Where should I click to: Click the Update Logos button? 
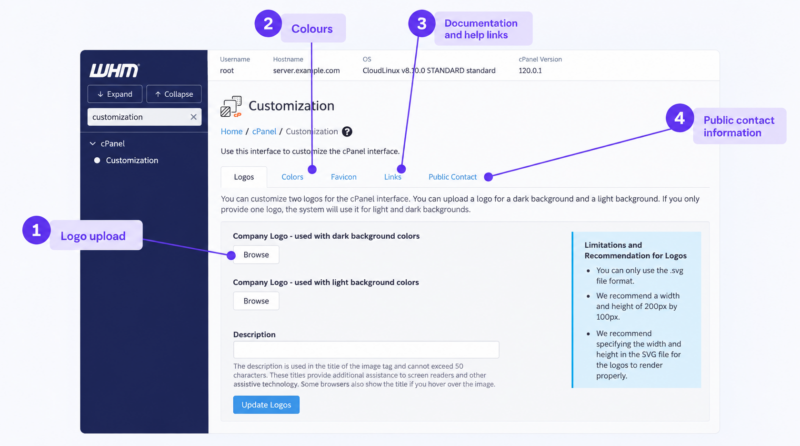point(266,405)
